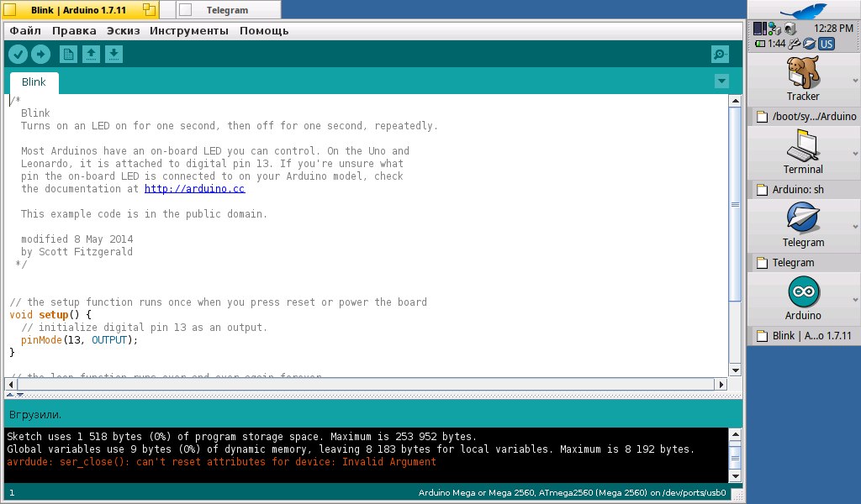
Task: Click the Tracker dog icon in Deskbar
Action: click(x=803, y=72)
